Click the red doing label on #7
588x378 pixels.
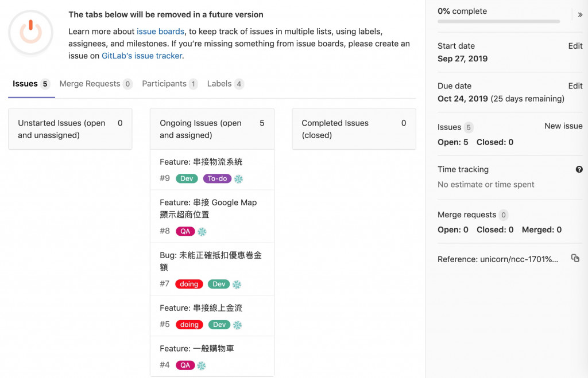(189, 284)
